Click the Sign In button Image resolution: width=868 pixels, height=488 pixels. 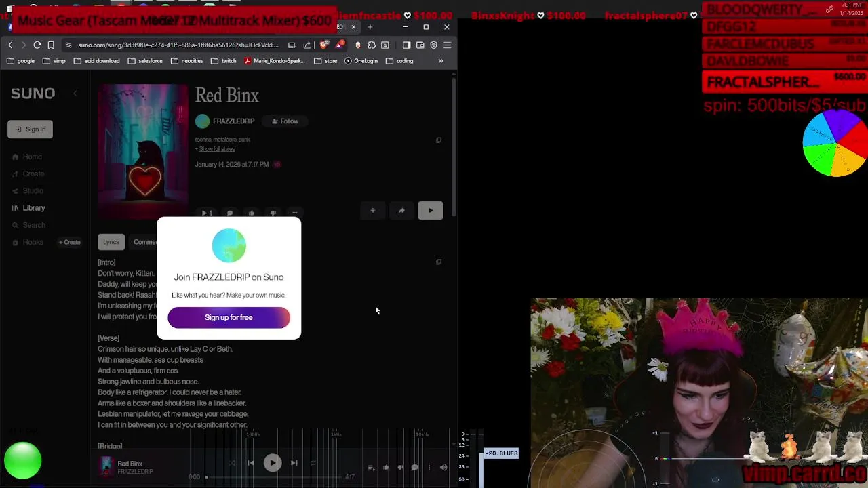click(x=30, y=129)
